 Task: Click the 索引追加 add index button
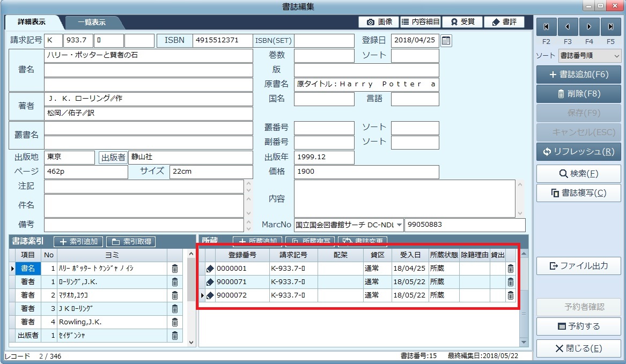pyautogui.click(x=78, y=241)
